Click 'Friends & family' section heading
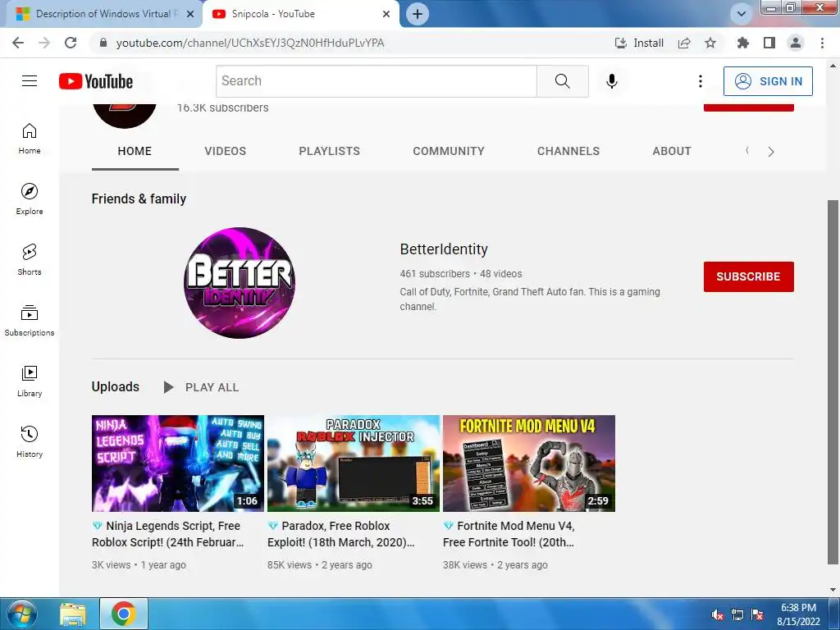The image size is (840, 630). 139,199
